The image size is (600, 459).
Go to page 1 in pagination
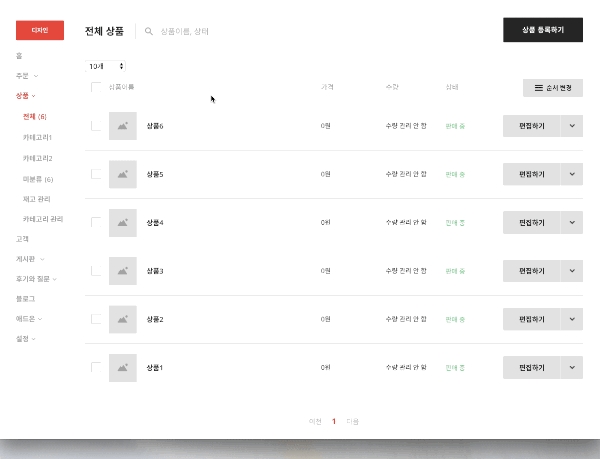(334, 421)
